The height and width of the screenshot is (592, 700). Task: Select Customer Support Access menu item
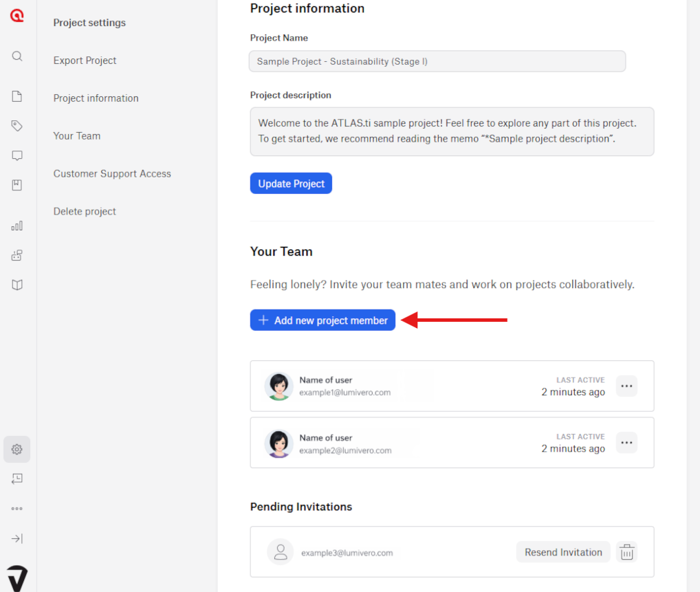(112, 174)
